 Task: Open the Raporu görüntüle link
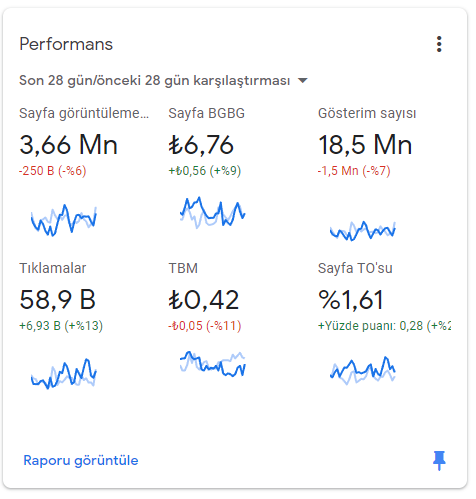[81, 460]
